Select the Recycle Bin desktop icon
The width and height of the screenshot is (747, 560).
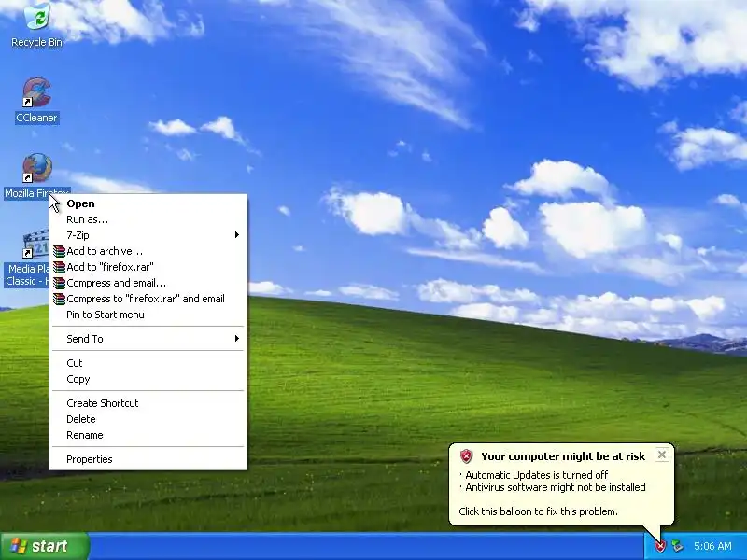(x=36, y=17)
